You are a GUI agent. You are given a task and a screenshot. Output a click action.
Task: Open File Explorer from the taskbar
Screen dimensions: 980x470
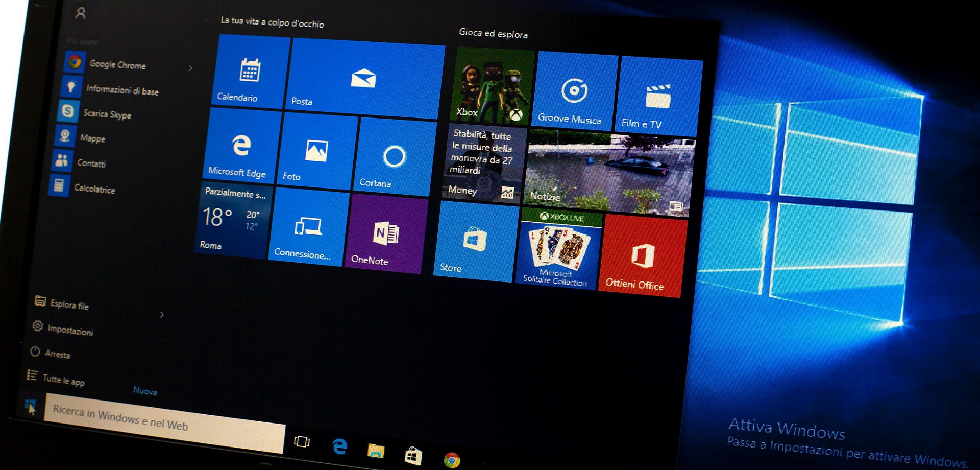coord(376,451)
